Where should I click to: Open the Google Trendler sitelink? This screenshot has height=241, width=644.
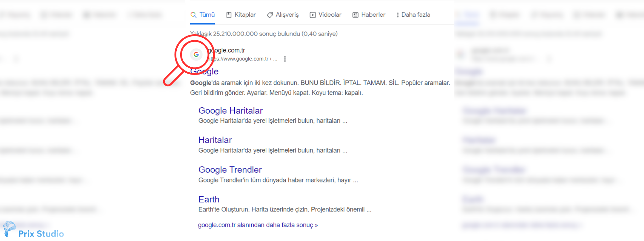[x=230, y=170]
